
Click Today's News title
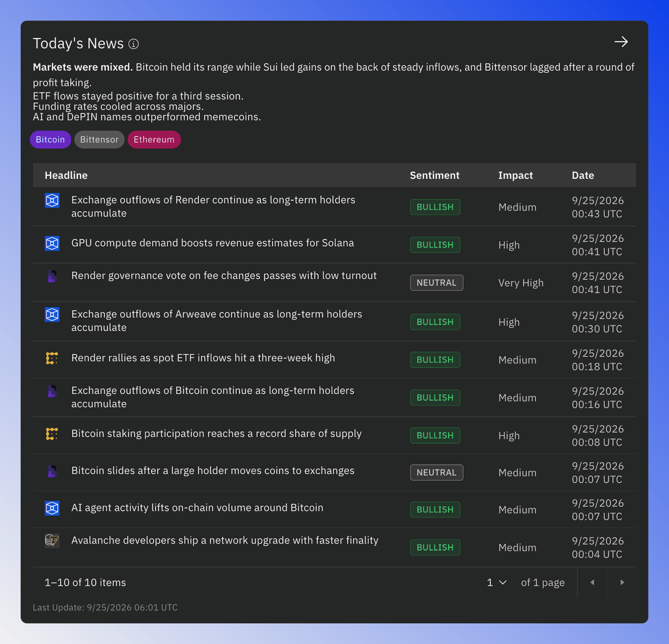click(x=78, y=44)
